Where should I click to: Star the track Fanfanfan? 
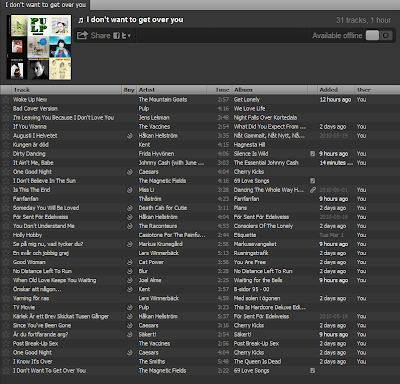pyautogui.click(x=6, y=199)
